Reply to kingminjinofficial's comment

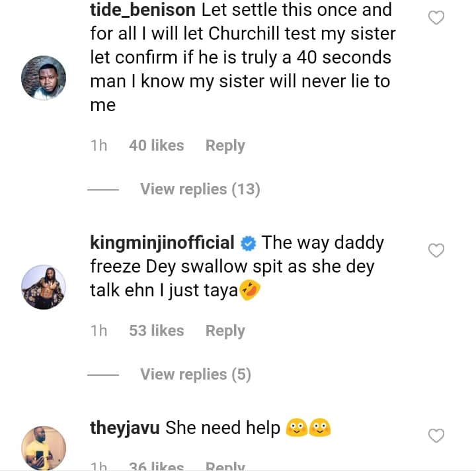pyautogui.click(x=225, y=331)
